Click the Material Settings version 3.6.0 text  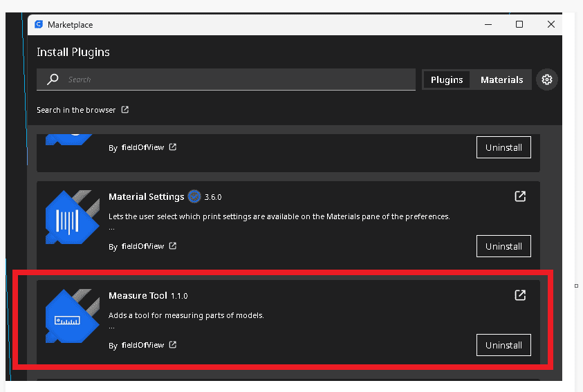click(213, 197)
